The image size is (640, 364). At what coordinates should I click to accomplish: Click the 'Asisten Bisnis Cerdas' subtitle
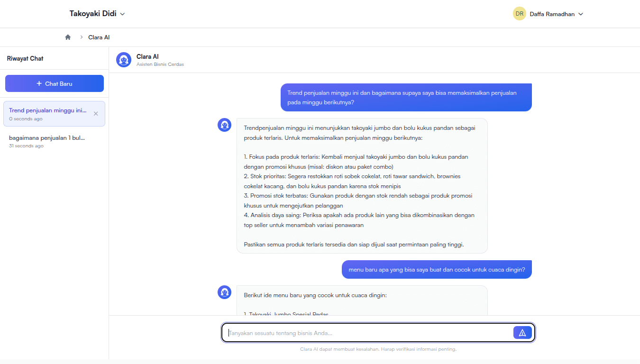160,64
